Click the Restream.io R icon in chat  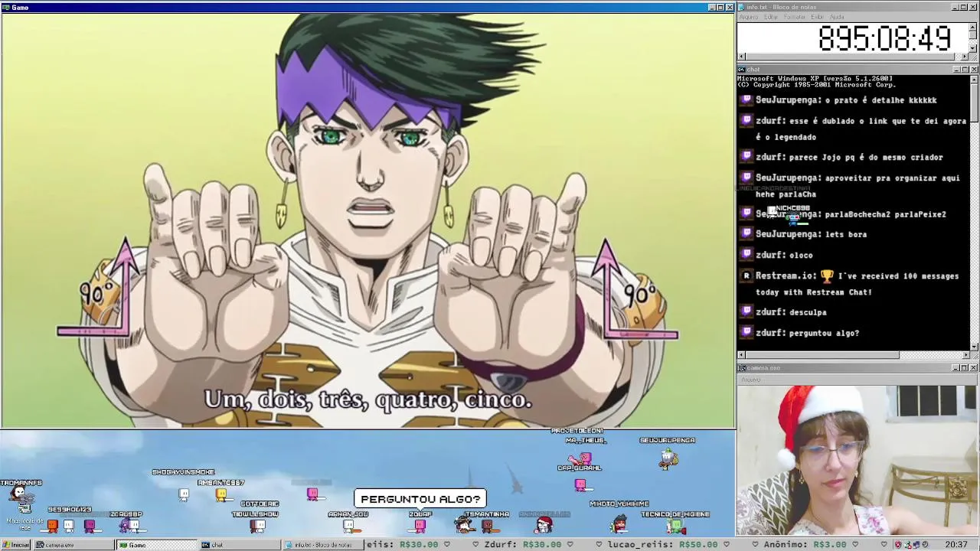click(x=746, y=275)
